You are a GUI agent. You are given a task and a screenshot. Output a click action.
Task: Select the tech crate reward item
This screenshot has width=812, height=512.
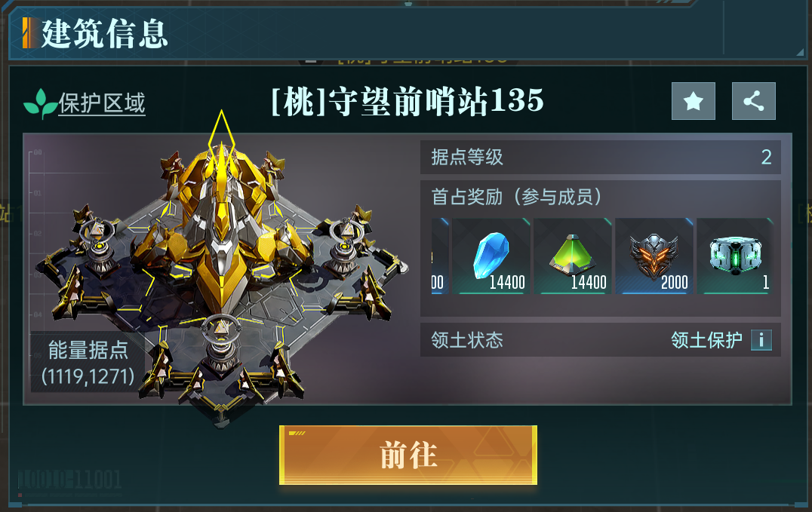click(735, 256)
